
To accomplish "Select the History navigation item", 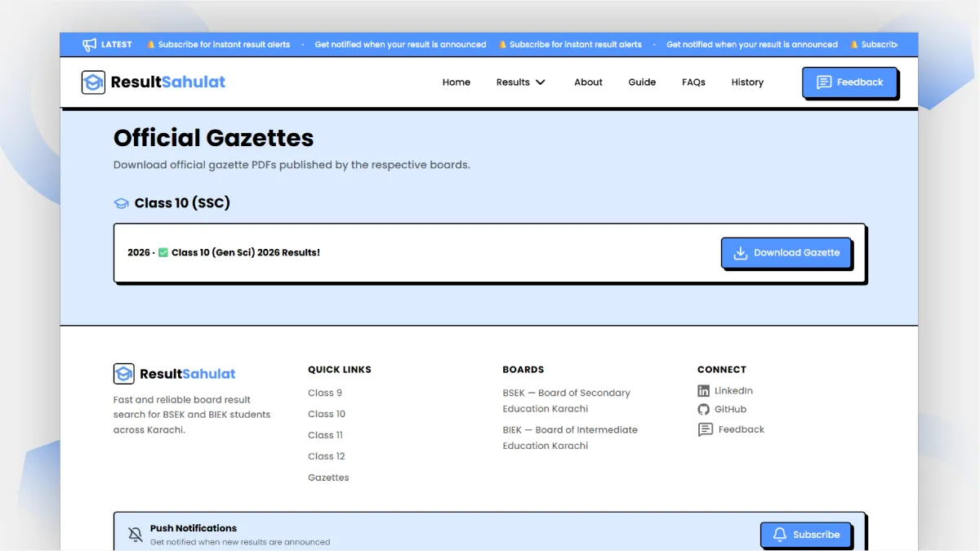I will 747,82.
